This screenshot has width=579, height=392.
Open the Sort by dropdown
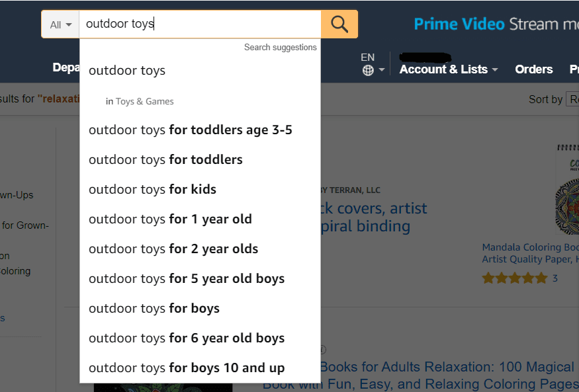(572, 99)
